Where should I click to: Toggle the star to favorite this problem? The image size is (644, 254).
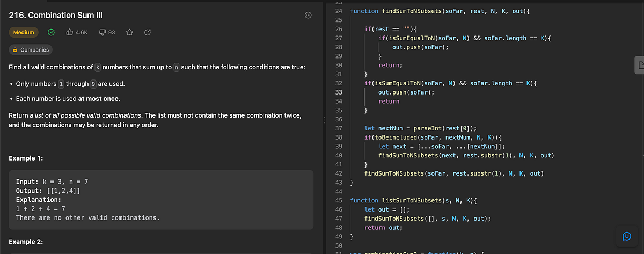[129, 32]
